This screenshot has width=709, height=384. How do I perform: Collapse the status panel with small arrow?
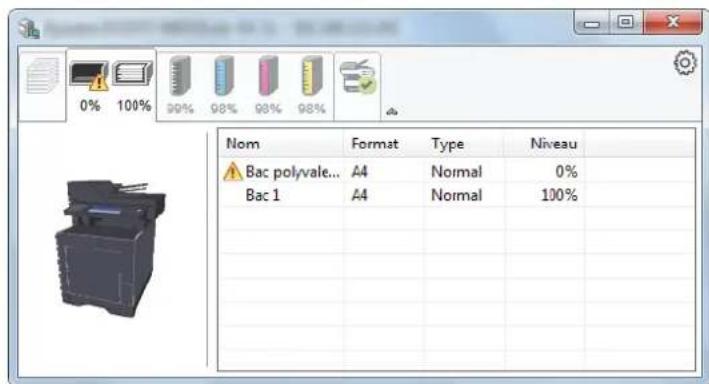pyautogui.click(x=392, y=111)
